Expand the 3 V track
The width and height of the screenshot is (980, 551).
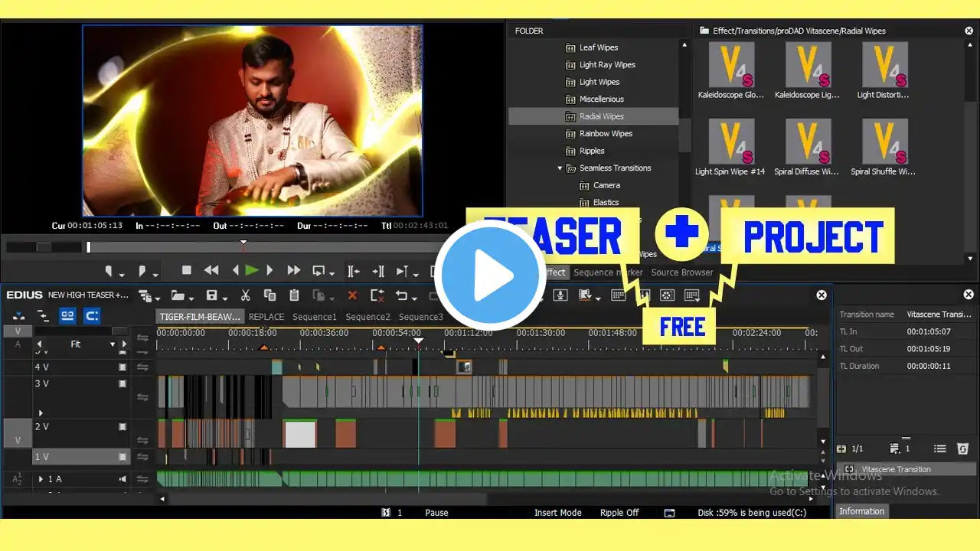point(41,413)
